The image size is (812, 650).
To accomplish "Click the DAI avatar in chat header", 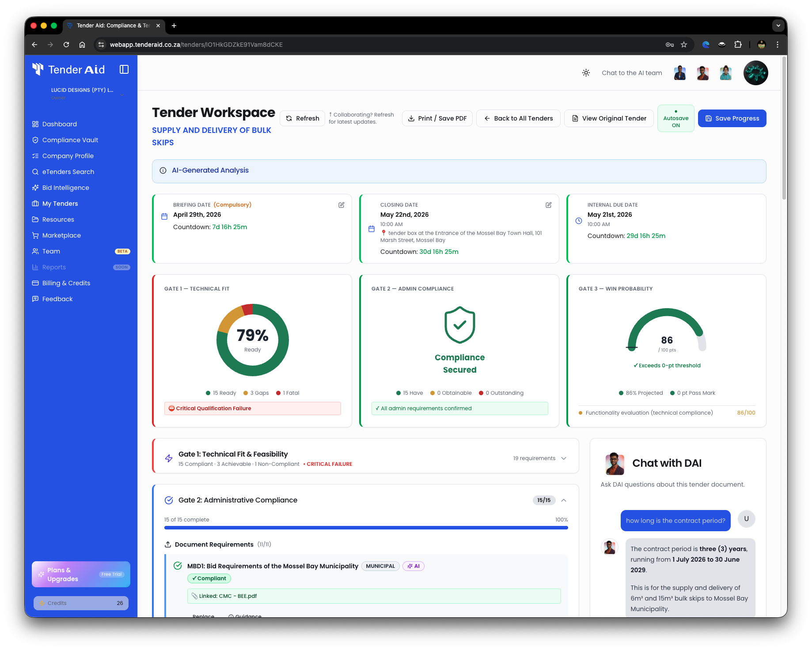I will pos(615,463).
